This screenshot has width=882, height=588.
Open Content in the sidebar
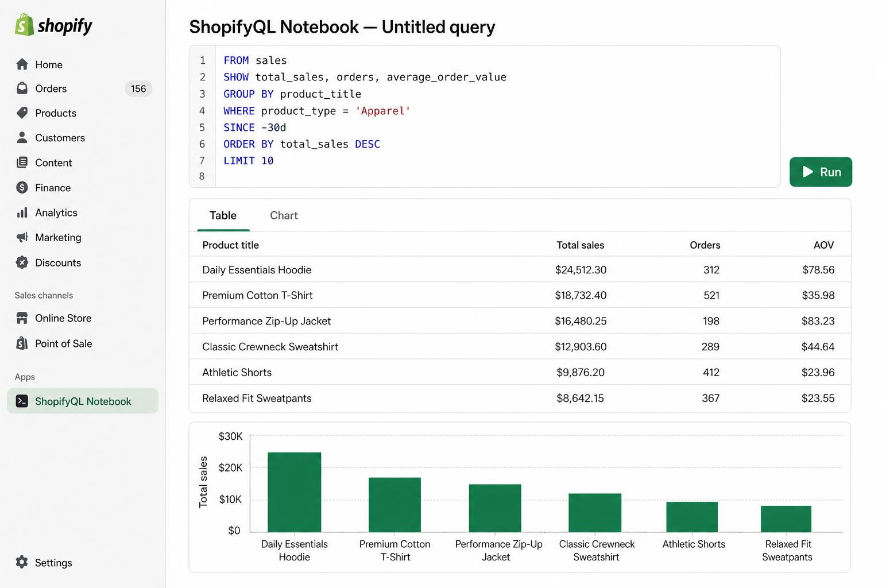click(54, 163)
